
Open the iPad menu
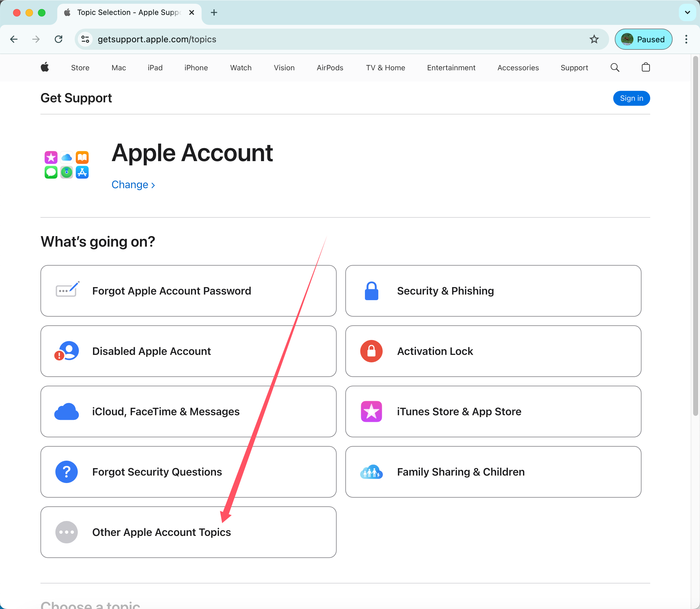coord(155,67)
